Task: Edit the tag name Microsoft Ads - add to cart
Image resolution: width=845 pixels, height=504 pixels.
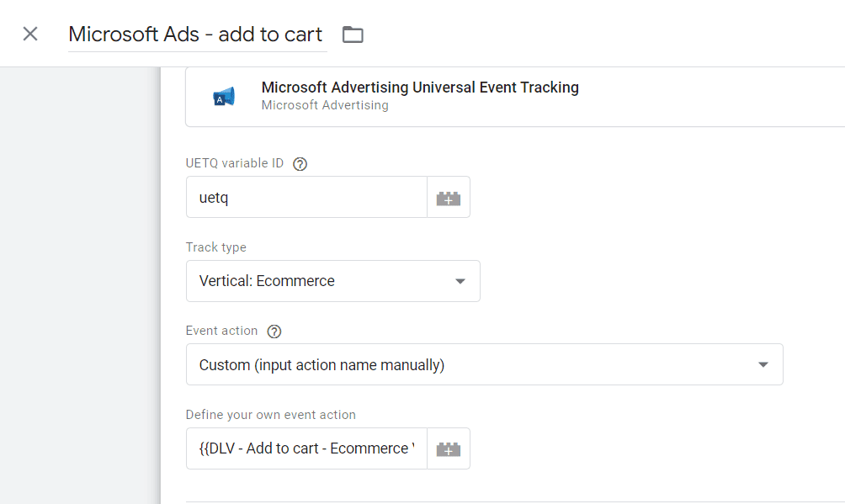Action: click(195, 34)
